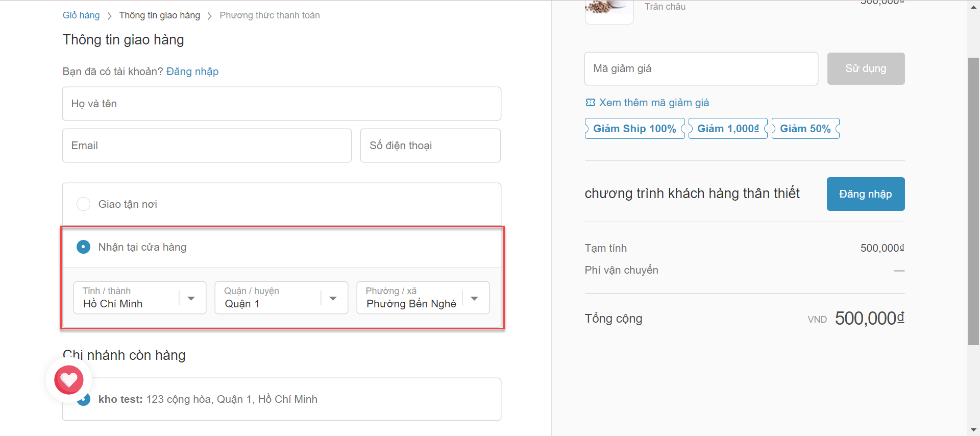The width and height of the screenshot is (980, 436).
Task: Open the Phường / xã dropdown
Action: click(423, 298)
